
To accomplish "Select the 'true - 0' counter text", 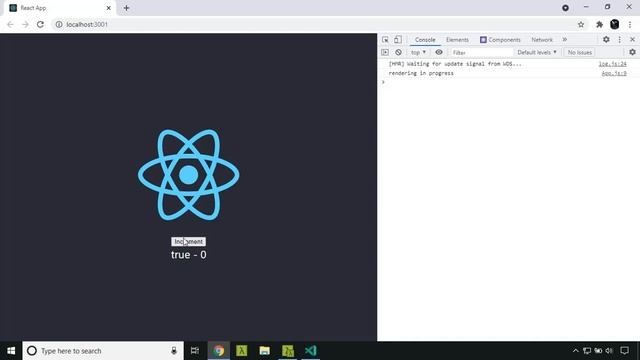I will pos(189,255).
